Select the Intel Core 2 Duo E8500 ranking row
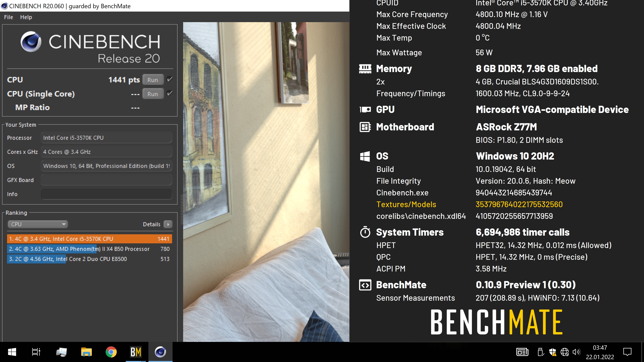Image resolution: width=644 pixels, height=362 pixels. 90,259
